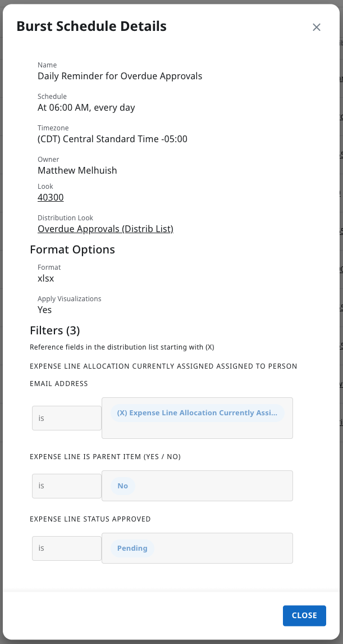
Task: Click the X icon to dismiss the modal
Action: (x=316, y=27)
